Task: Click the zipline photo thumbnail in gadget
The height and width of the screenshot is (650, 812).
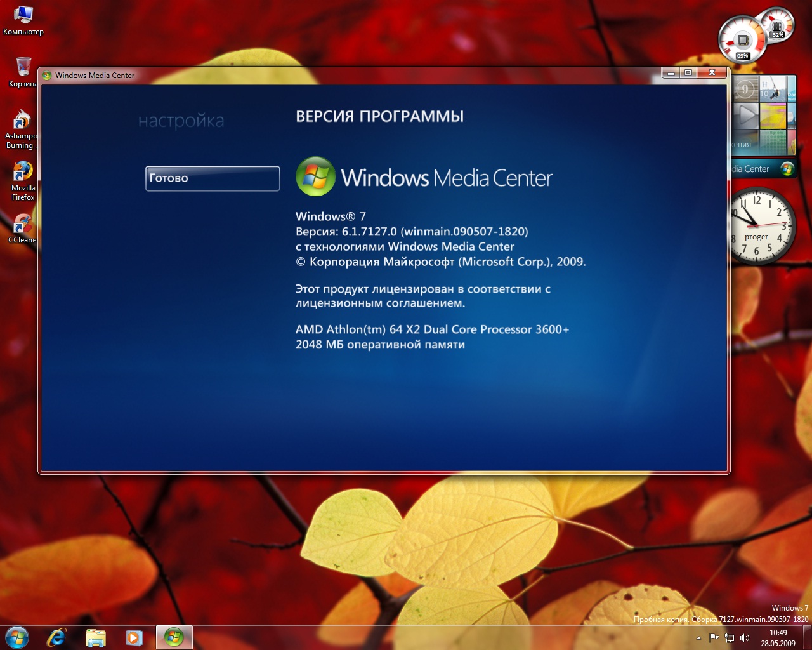Action: 773,89
